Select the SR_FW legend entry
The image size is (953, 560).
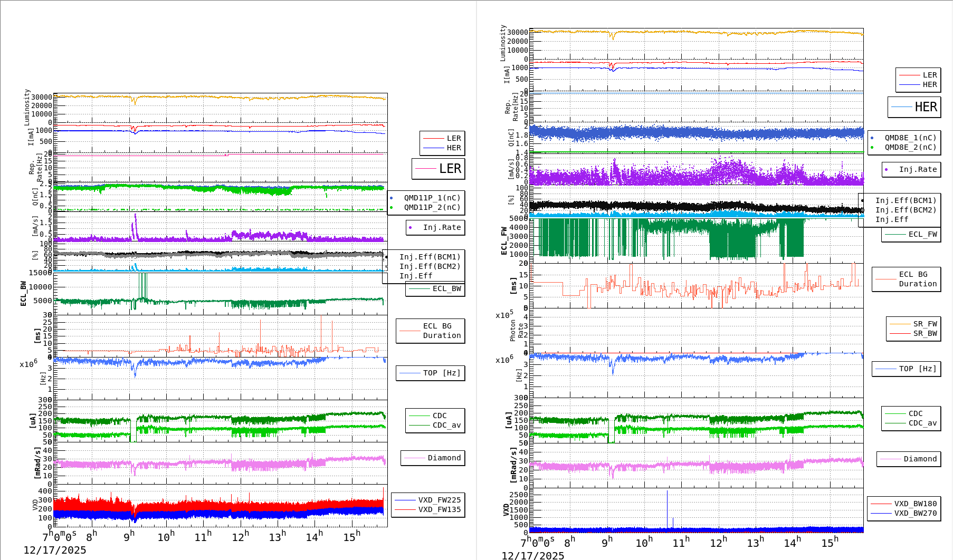[x=925, y=324]
